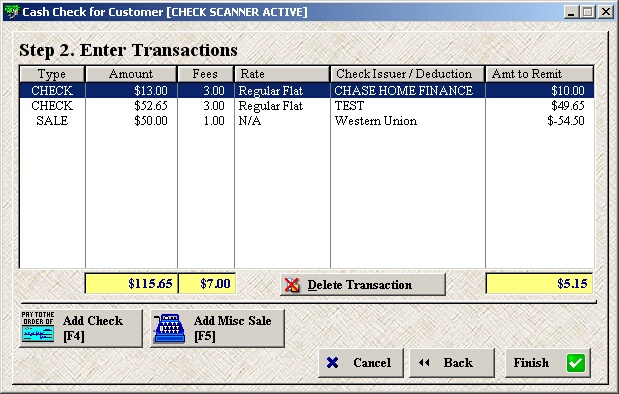Click the green checkmark icon on Finish
Screen dimensions: 619x394
pyautogui.click(x=576, y=363)
